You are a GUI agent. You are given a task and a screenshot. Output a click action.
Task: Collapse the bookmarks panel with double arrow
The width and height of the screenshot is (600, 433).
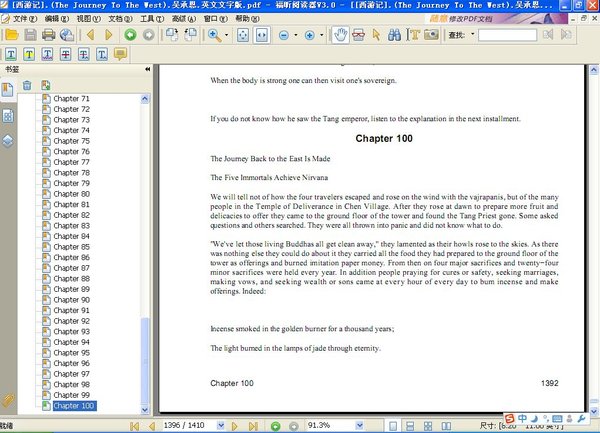(x=148, y=69)
